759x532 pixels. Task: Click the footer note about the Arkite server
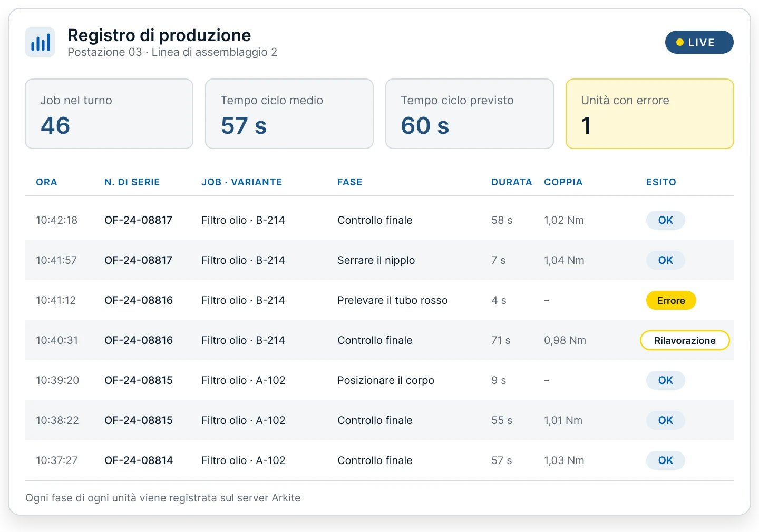coord(163,498)
